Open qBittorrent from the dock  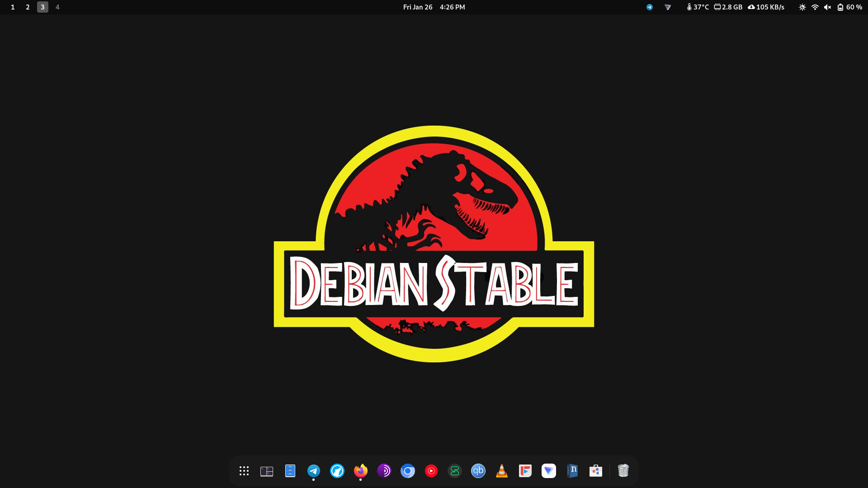click(478, 471)
